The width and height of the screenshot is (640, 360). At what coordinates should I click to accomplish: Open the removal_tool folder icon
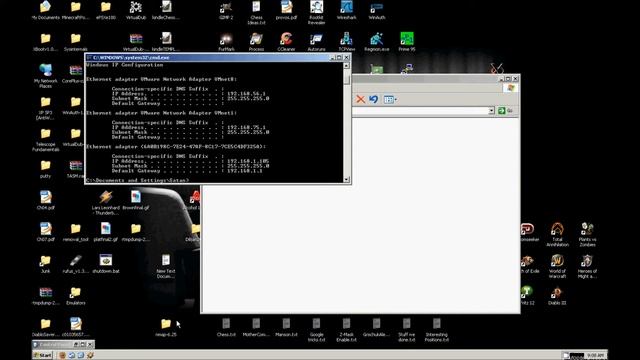point(76,232)
